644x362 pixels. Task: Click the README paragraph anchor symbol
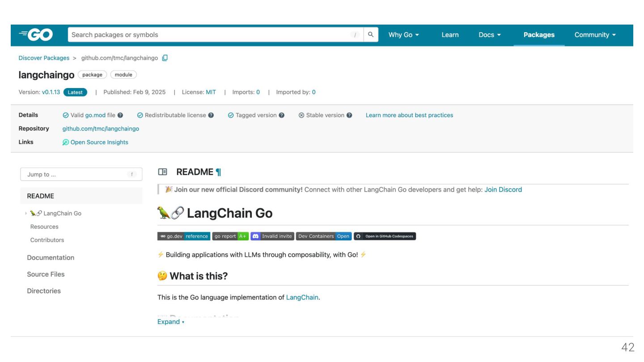click(218, 172)
